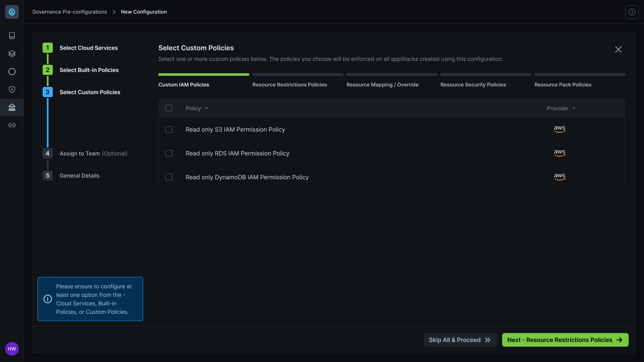Click AWS logo for RDS policy row
The image size is (644, 362).
[559, 153]
